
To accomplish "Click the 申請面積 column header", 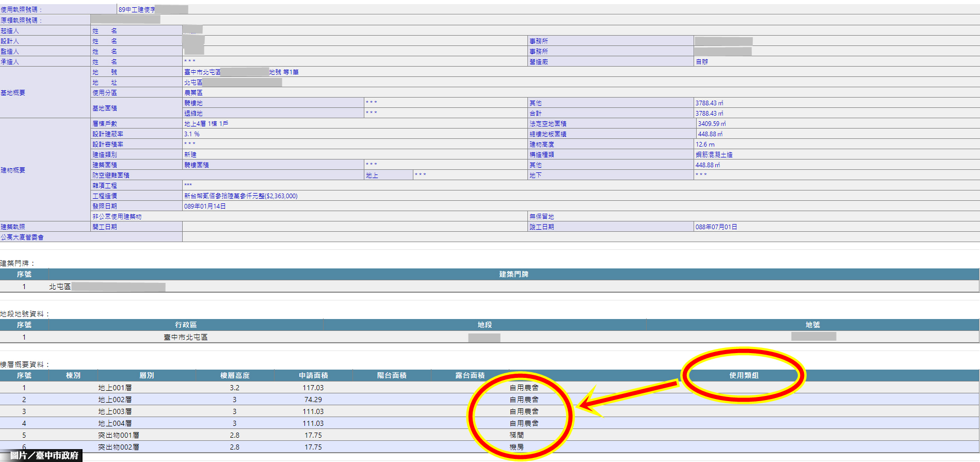I will click(x=313, y=375).
